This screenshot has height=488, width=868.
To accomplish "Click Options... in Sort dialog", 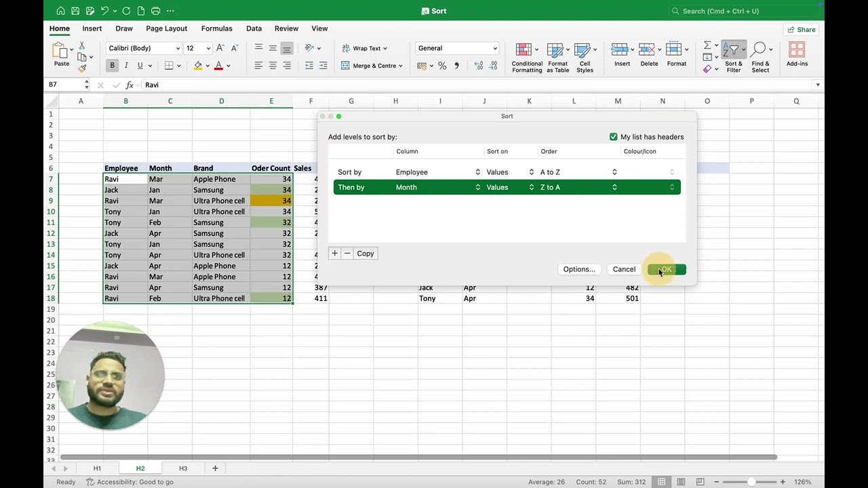I will point(579,269).
